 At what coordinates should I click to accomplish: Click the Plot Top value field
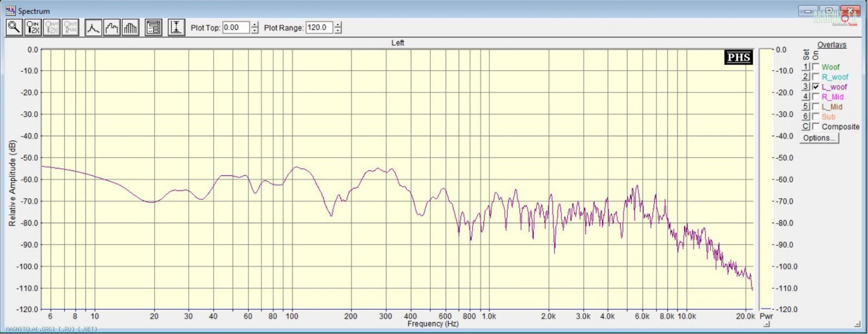(236, 27)
